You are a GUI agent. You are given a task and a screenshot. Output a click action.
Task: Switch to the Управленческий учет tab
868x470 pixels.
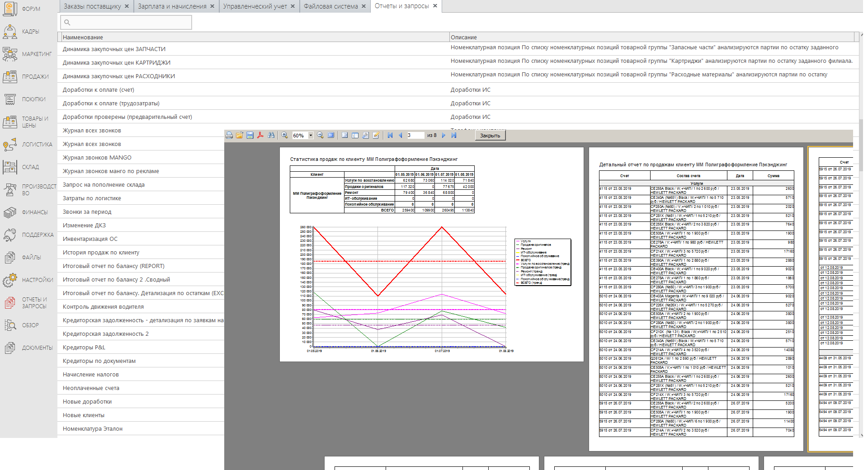tap(255, 6)
